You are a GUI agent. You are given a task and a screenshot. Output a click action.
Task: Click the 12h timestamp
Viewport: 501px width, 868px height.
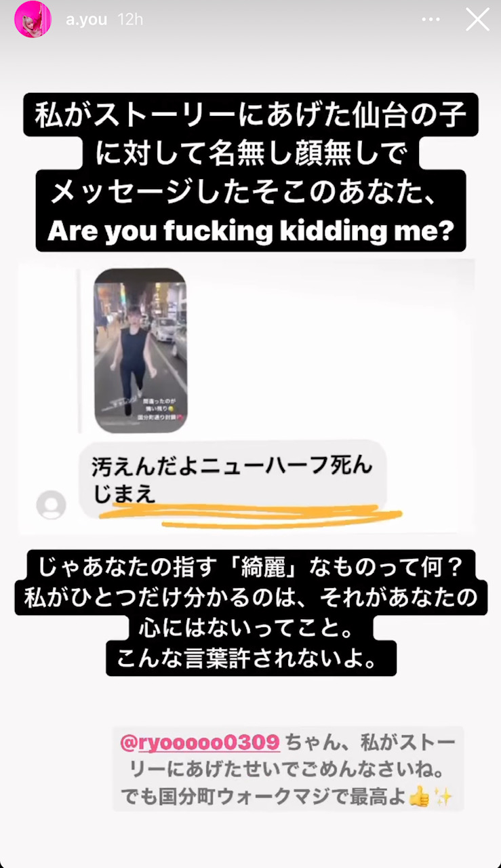(129, 19)
